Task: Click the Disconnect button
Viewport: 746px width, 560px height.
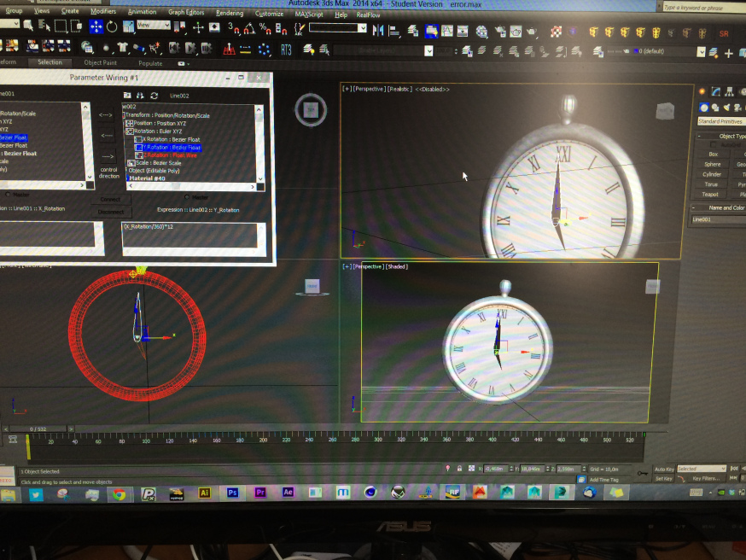Action: pyautogui.click(x=110, y=211)
